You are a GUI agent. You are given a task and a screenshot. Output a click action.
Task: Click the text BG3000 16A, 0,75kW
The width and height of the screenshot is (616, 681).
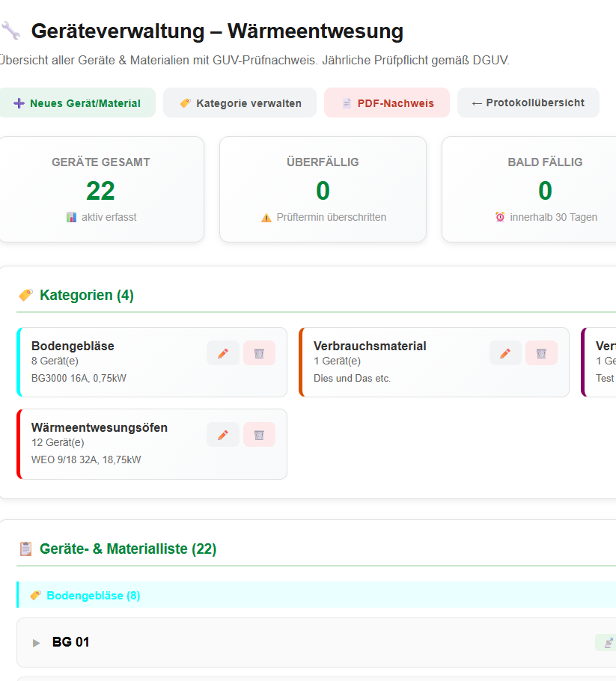point(79,378)
